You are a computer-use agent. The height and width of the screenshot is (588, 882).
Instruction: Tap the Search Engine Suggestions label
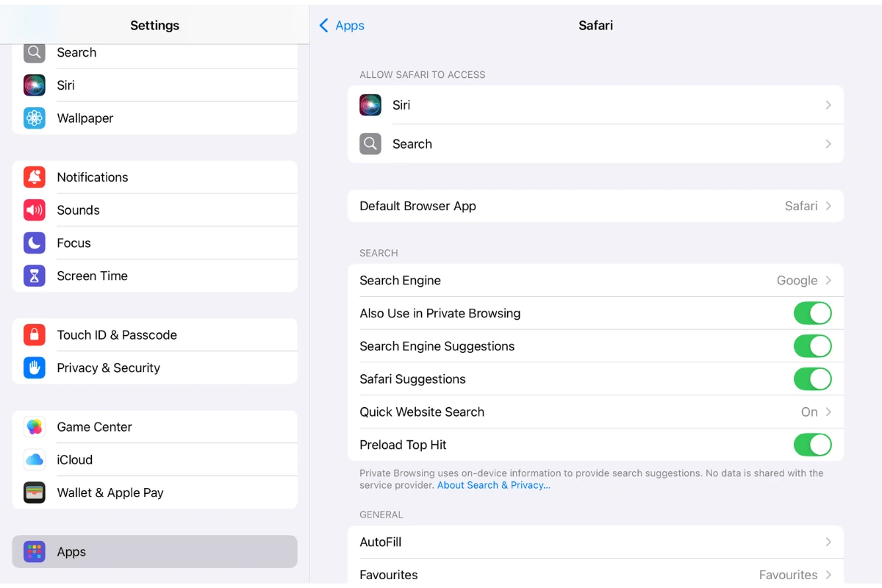[x=437, y=346]
